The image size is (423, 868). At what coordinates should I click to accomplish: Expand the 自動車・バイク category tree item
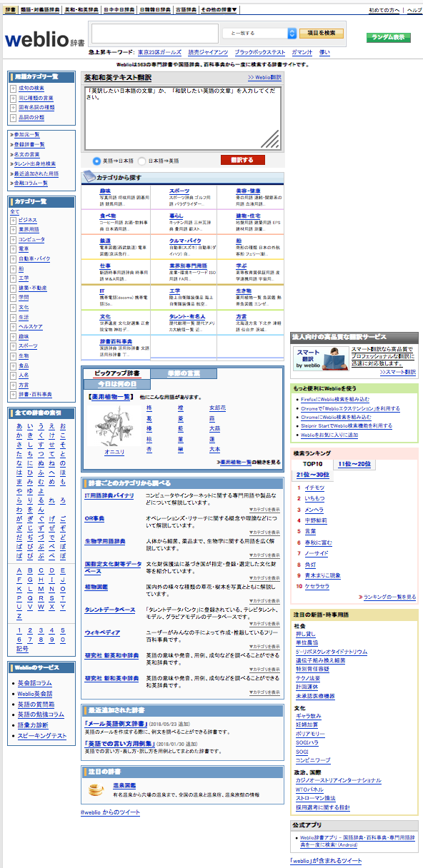13,258
